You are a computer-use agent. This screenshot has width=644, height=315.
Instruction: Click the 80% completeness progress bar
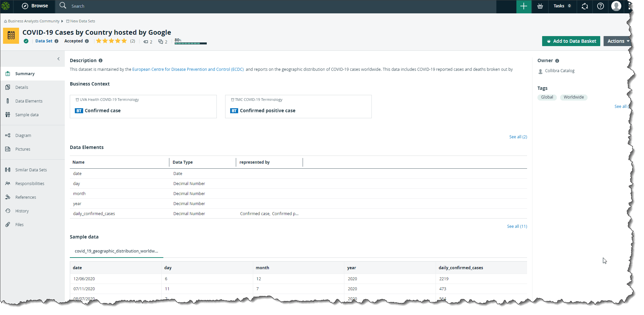pyautogui.click(x=190, y=43)
